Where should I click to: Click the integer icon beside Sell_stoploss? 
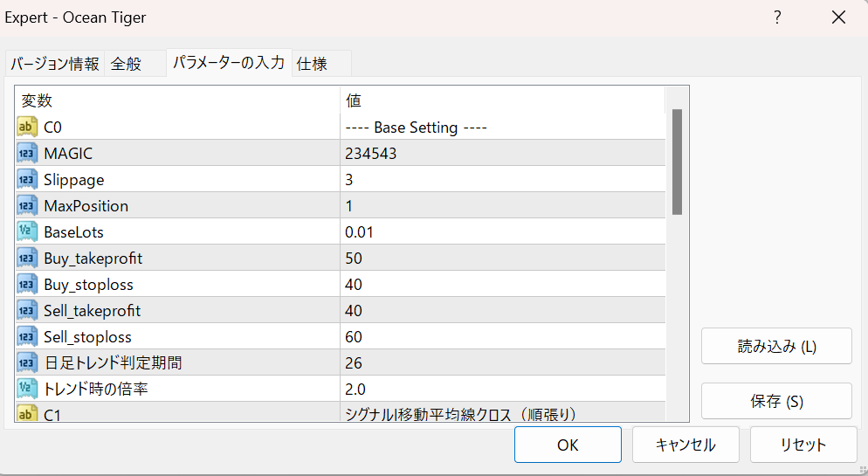click(x=26, y=336)
